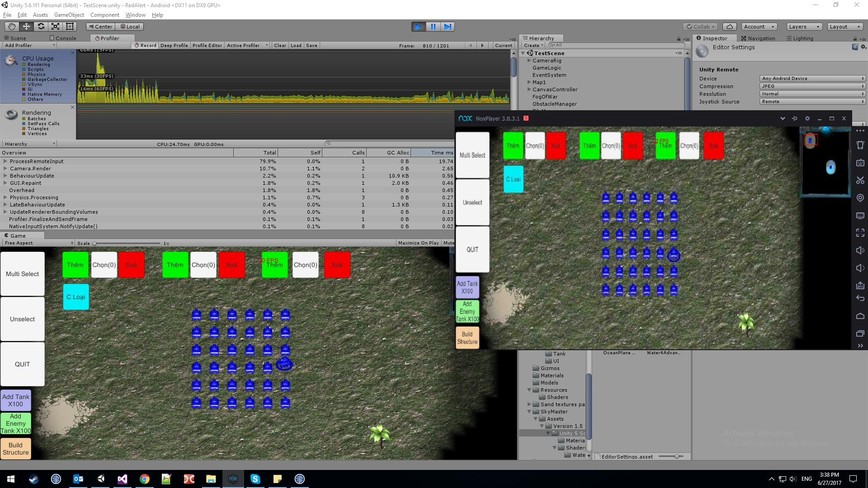This screenshot has width=868, height=488.
Task: Open Add Profiler dropdown
Action: pos(29,46)
